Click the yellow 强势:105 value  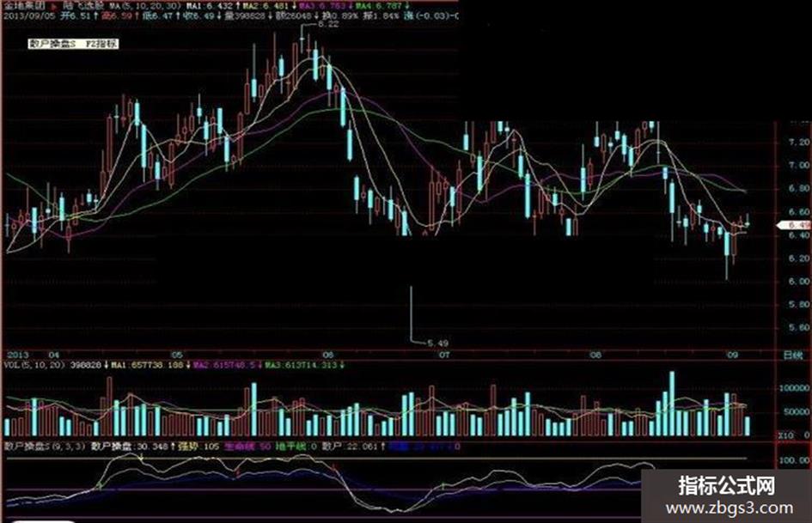pos(198,446)
